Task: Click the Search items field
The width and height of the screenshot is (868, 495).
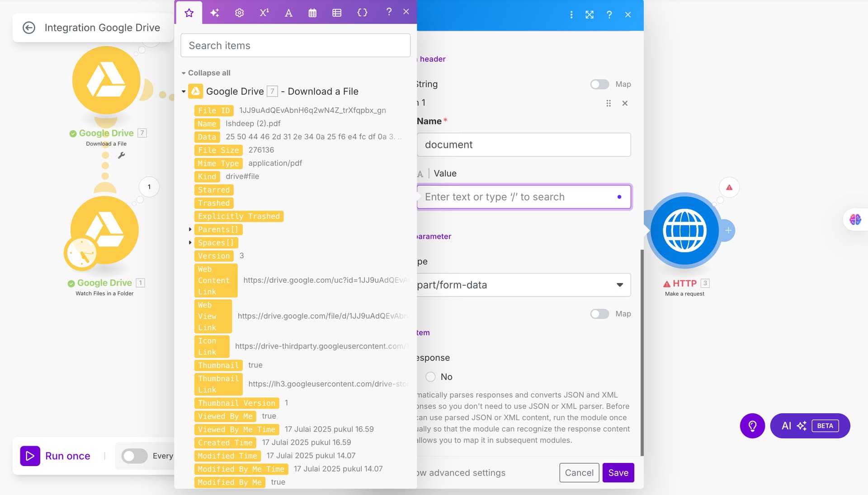Action: pyautogui.click(x=295, y=46)
